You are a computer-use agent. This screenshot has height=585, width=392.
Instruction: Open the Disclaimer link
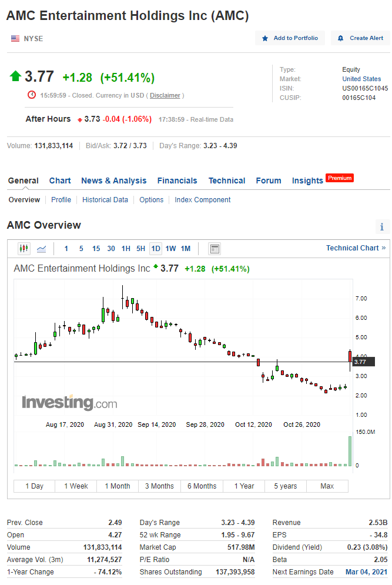tap(165, 95)
